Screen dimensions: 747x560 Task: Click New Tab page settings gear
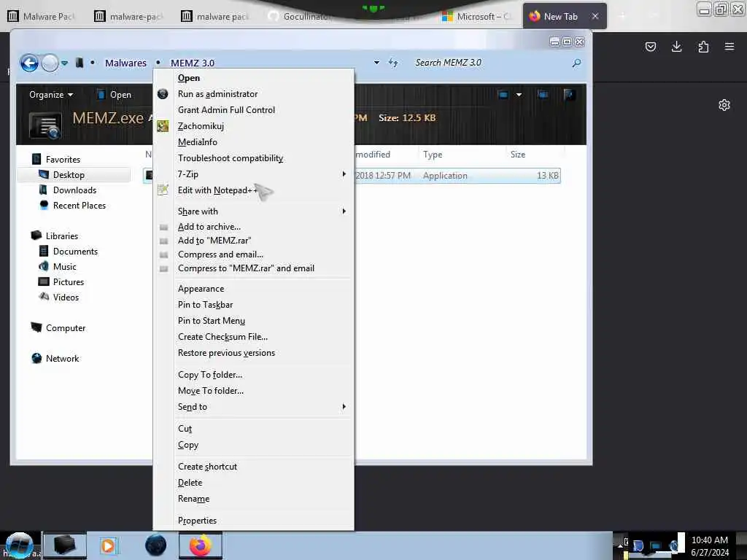click(724, 105)
